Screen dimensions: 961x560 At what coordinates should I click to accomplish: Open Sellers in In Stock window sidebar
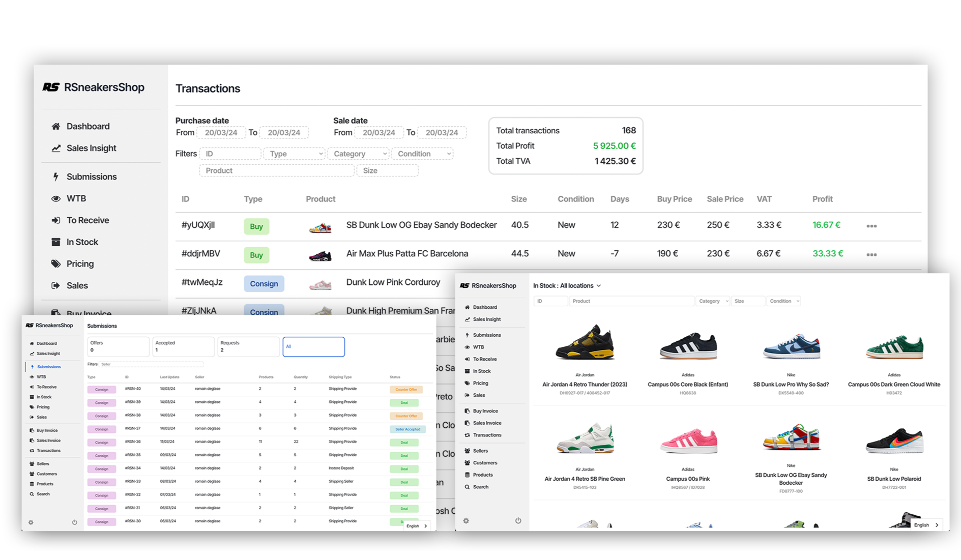point(480,451)
